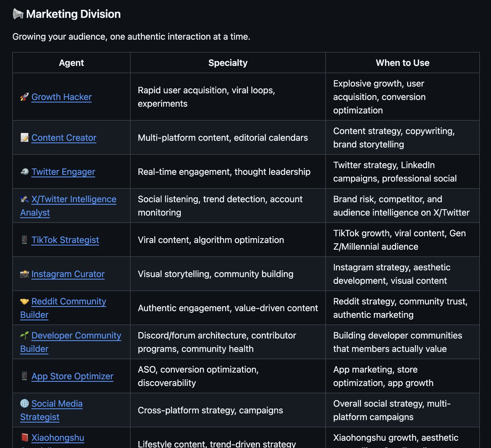Click the Marketing Division heading text
The image size is (491, 448).
[73, 14]
